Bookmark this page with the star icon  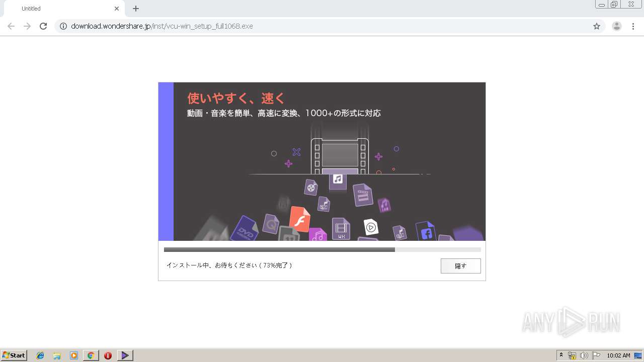597,26
